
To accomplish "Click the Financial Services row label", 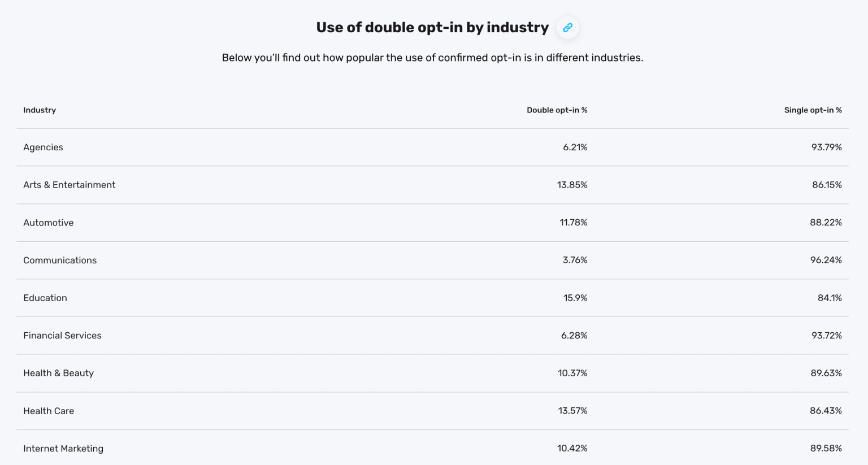I will point(62,336).
